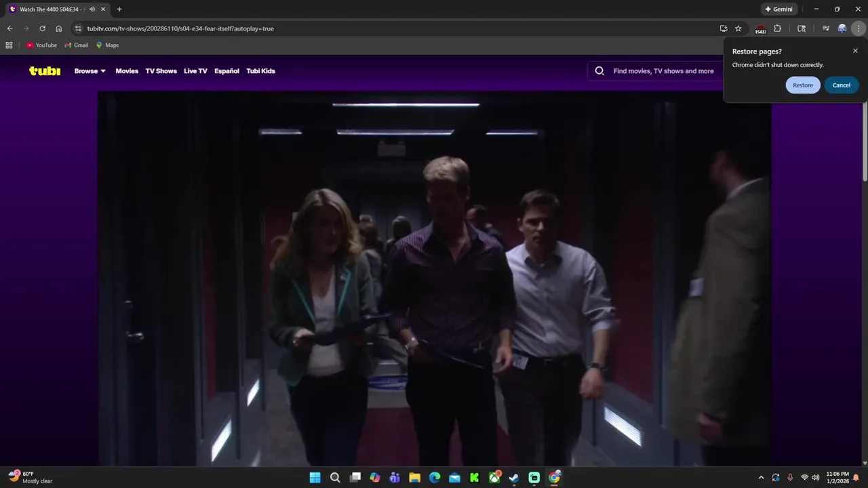Open the Xbox app on the taskbar

[494, 478]
